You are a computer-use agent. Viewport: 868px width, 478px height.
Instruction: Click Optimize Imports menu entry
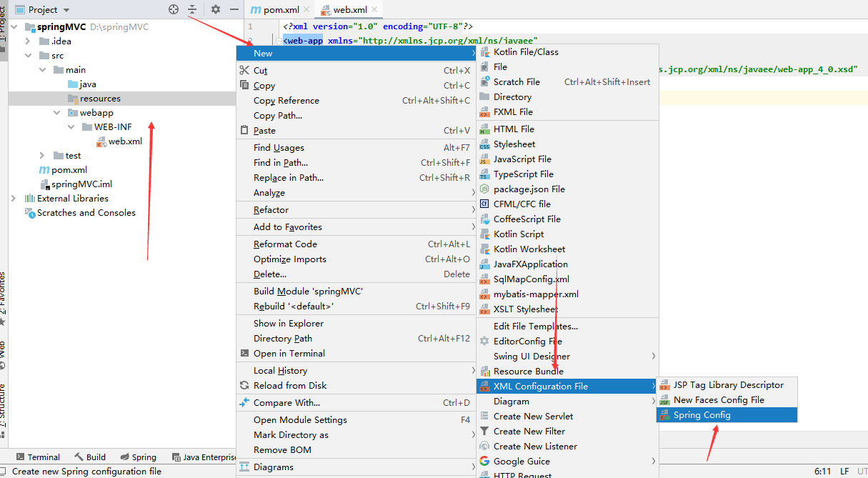click(x=356, y=259)
